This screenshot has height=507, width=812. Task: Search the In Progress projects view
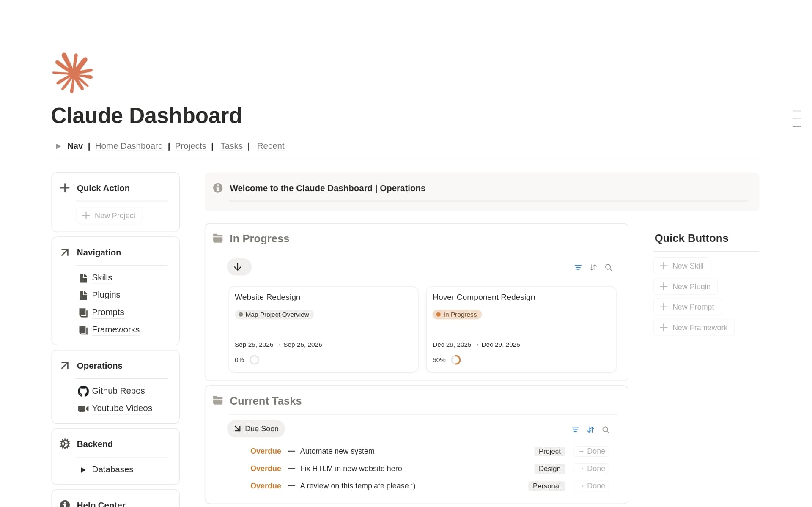pyautogui.click(x=609, y=267)
